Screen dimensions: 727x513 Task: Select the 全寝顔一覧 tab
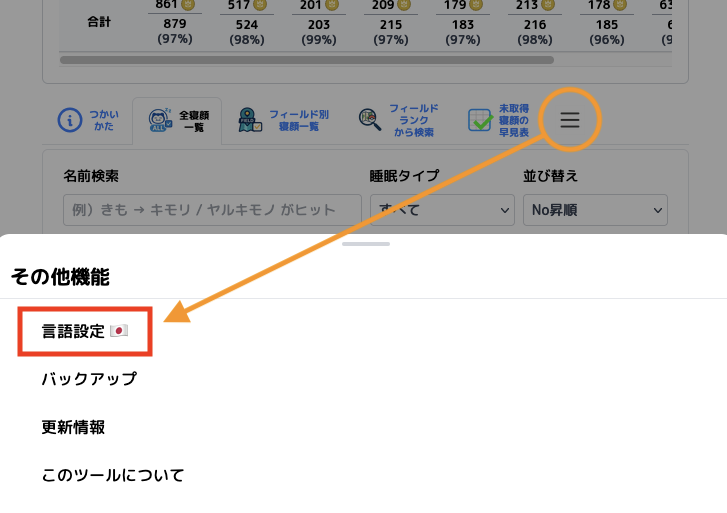pos(177,121)
